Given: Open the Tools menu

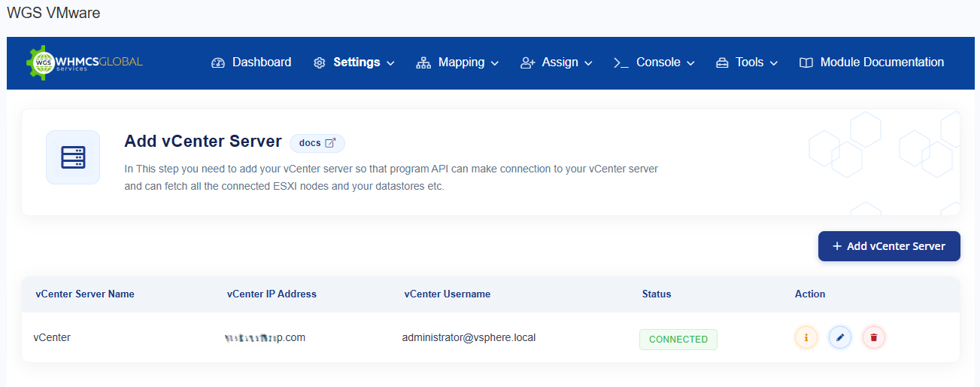Looking at the screenshot, I should [x=747, y=62].
